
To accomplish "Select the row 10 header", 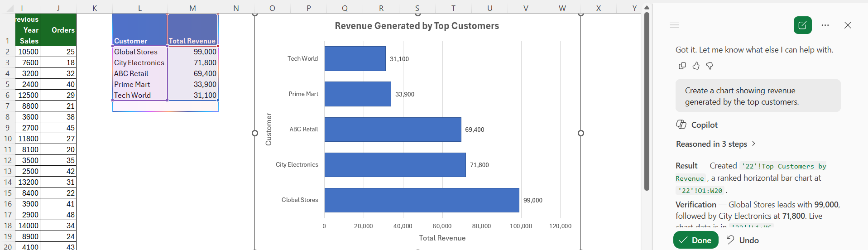I will (8, 139).
